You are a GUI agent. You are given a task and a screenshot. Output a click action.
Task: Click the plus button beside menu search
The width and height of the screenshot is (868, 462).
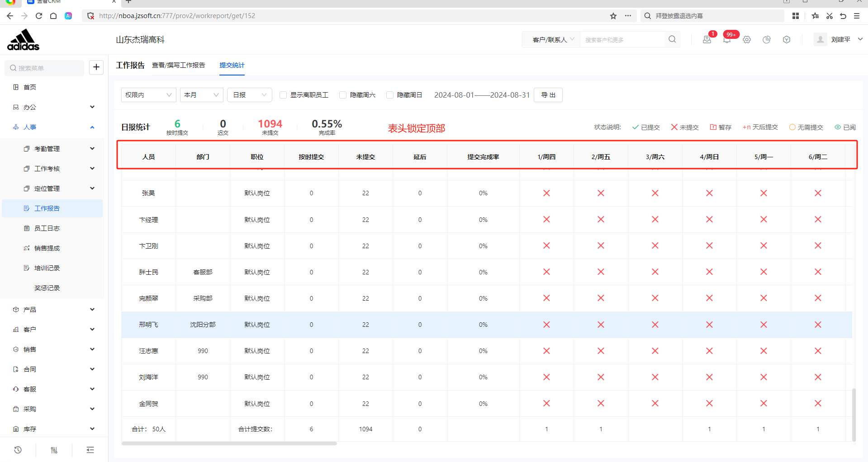point(96,67)
